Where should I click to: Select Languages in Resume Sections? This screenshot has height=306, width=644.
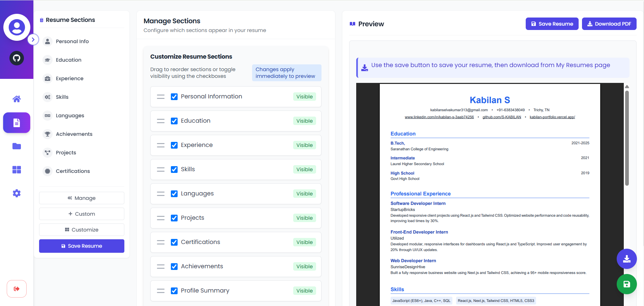click(x=70, y=115)
